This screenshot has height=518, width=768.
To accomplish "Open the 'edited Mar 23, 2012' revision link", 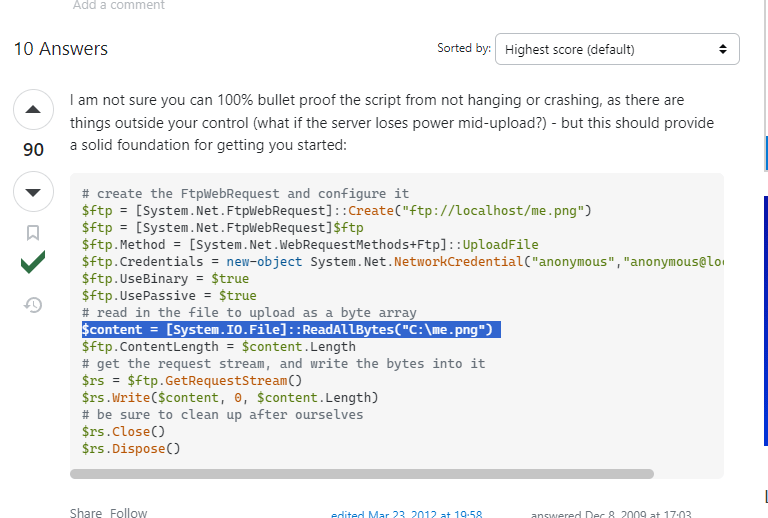I will pyautogui.click(x=407, y=514).
